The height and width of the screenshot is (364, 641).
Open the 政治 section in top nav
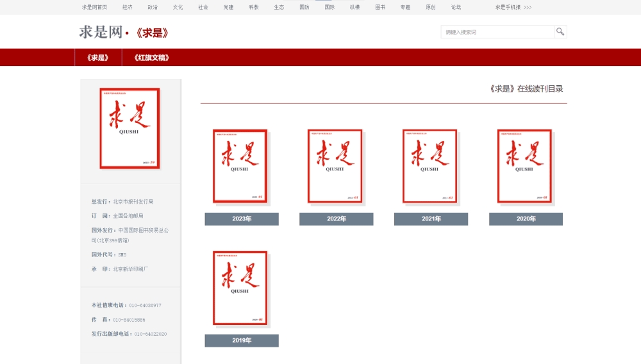click(153, 7)
